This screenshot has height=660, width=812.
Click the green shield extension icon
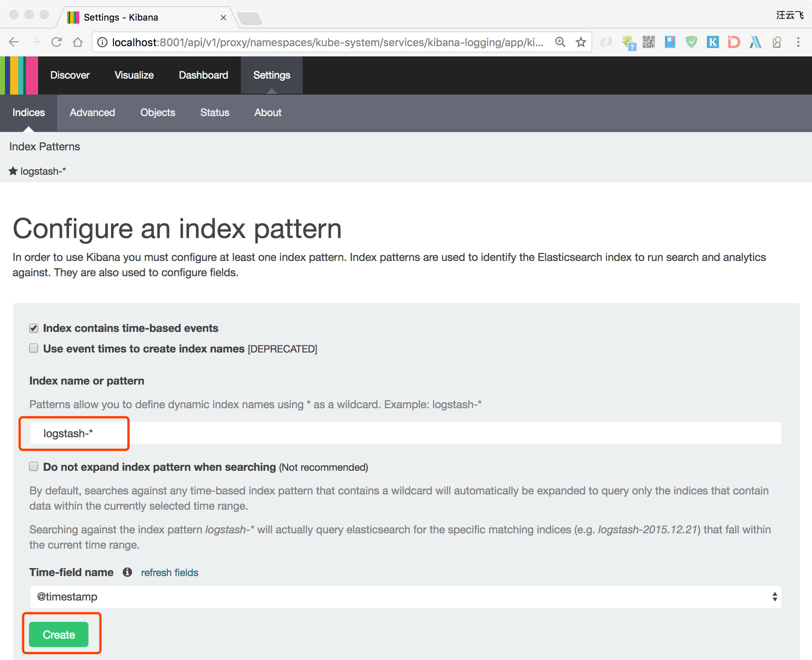tap(691, 42)
